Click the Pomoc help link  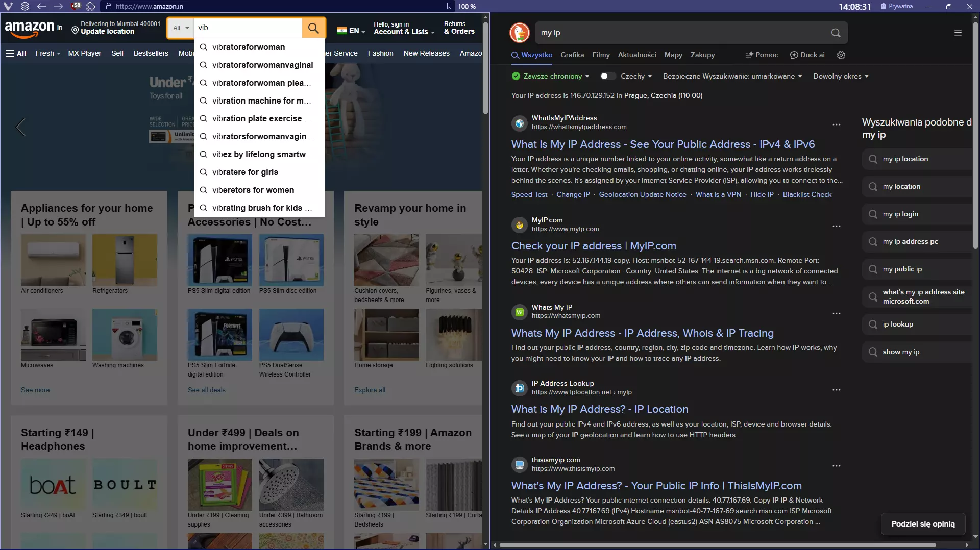coord(762,55)
